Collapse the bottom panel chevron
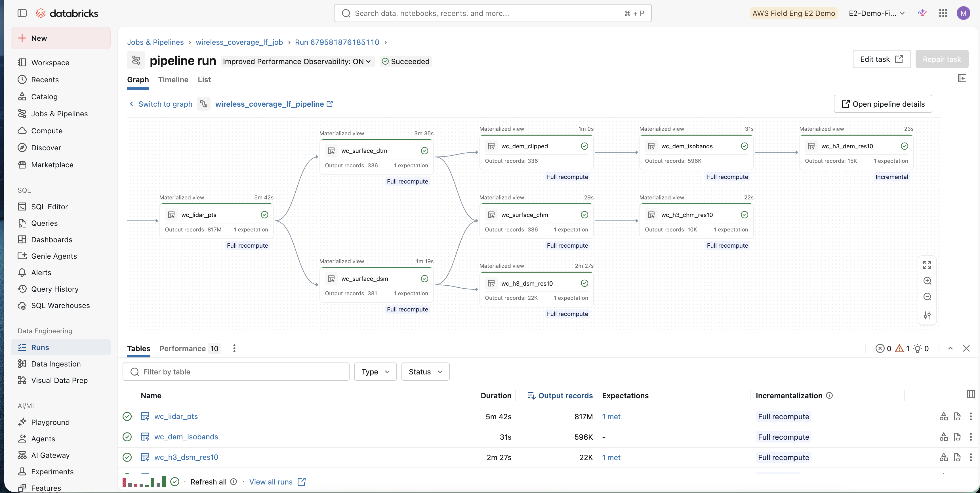980x493 pixels. click(x=950, y=348)
